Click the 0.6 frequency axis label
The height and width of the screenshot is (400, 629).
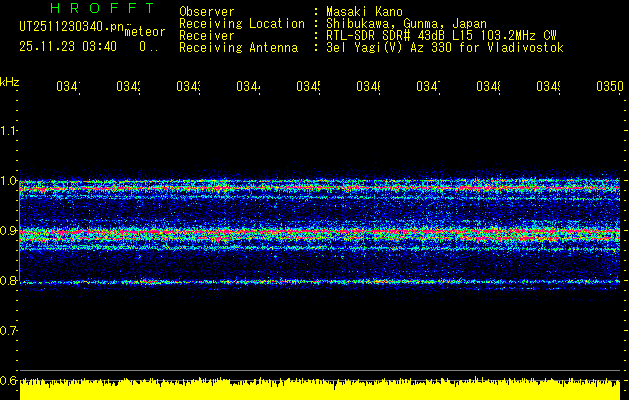coord(9,380)
